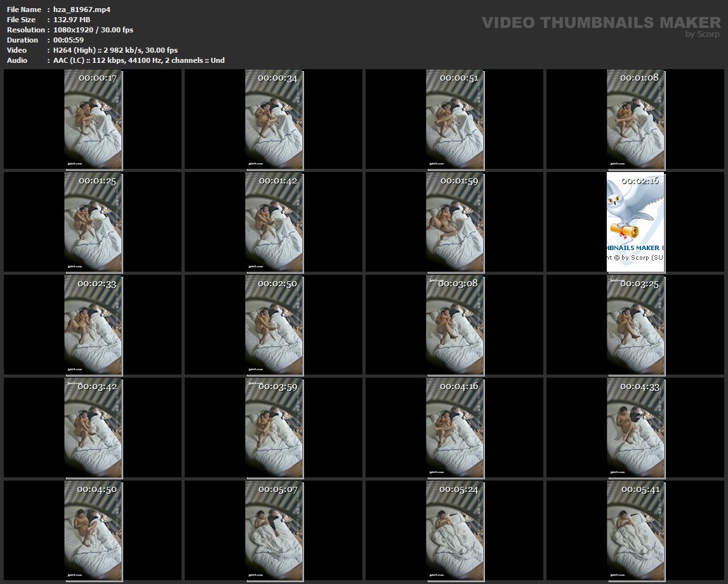Click the frame timestamped 00:02:50
728x584 pixels.
274,324
